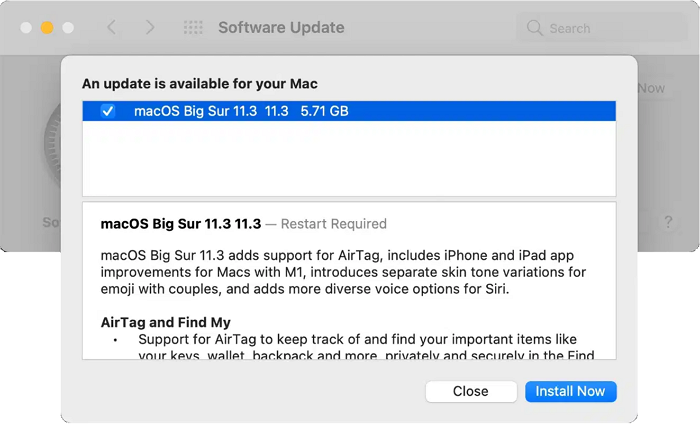Click the 5.71 GB size in the update row
The image size is (700, 424).
tap(325, 111)
